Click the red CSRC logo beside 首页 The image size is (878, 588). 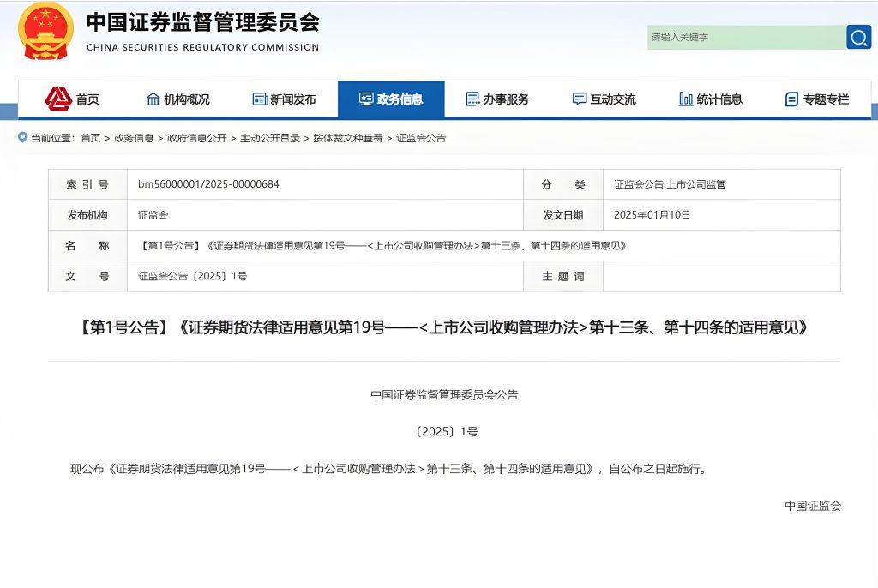point(58,99)
